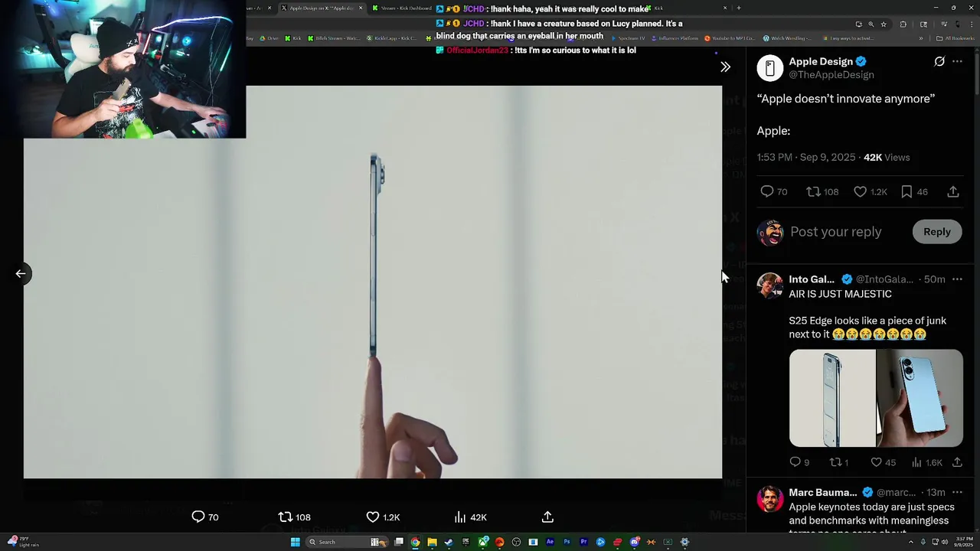
Task: Go back using the left arrow button
Action: coord(21,273)
